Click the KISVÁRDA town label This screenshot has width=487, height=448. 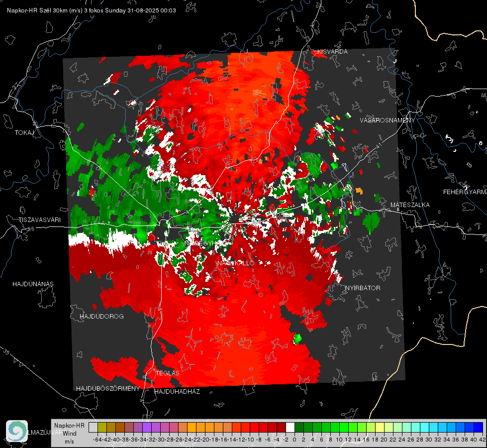click(x=332, y=52)
